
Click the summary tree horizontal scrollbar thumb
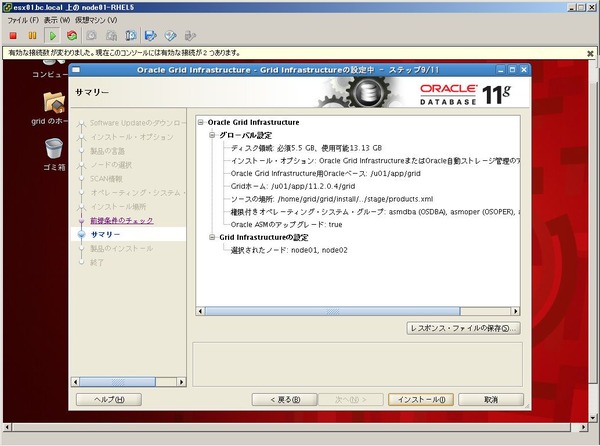pyautogui.click(x=333, y=311)
